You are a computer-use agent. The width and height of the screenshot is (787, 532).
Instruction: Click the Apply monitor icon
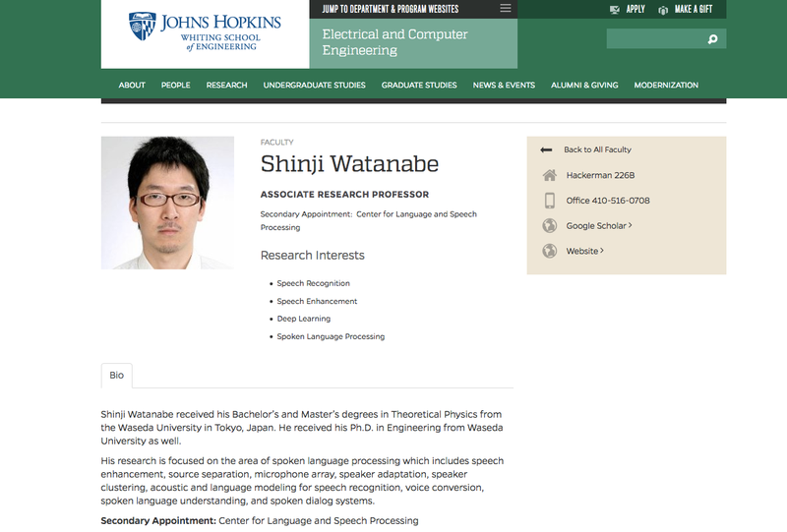[x=614, y=10]
